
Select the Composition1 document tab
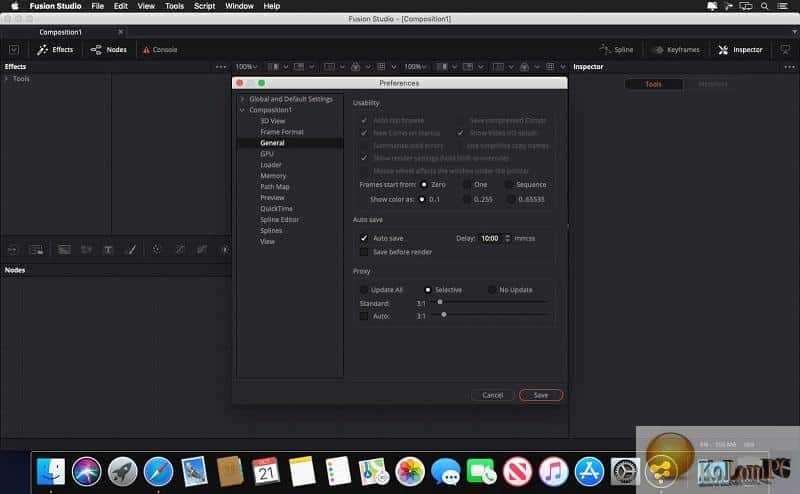(x=60, y=32)
